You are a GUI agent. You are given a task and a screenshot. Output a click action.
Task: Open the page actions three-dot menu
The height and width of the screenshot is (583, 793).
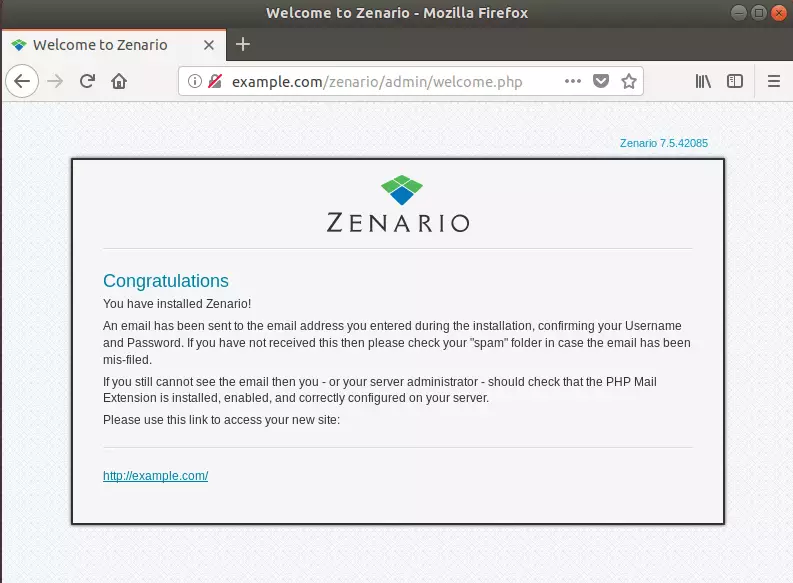572,81
